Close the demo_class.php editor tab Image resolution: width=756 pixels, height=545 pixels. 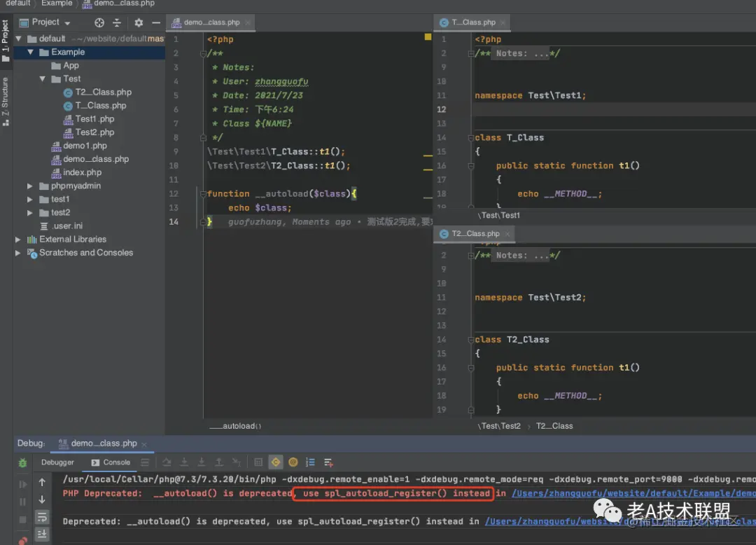247,22
